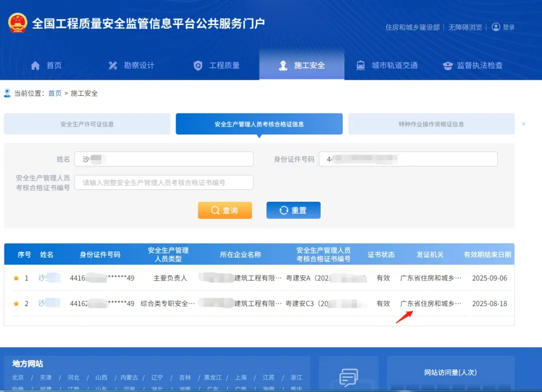Image resolution: width=542 pixels, height=392 pixels.
Task: Click the 有效期结束日期 column header
Action: [x=487, y=254]
